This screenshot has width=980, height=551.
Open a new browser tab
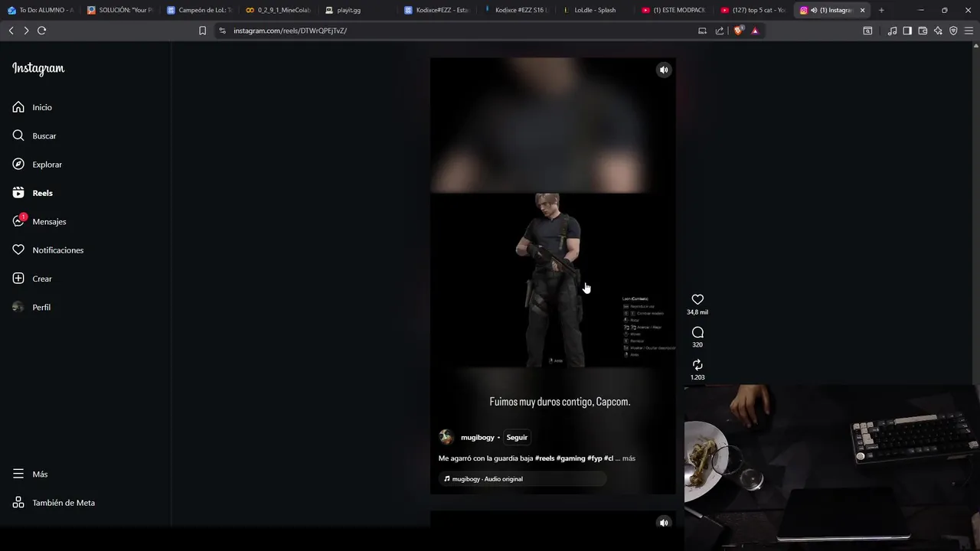pyautogui.click(x=881, y=10)
